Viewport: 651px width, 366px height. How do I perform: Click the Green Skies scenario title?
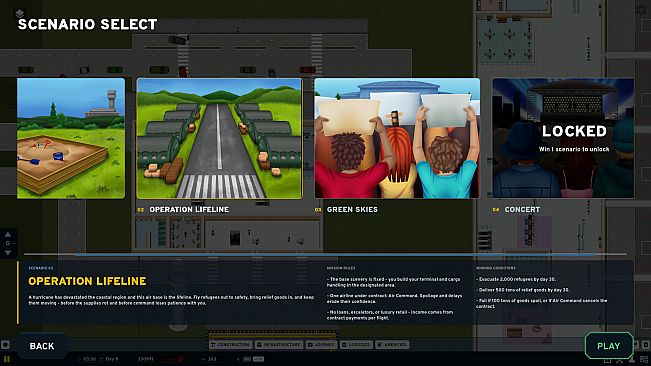click(352, 210)
